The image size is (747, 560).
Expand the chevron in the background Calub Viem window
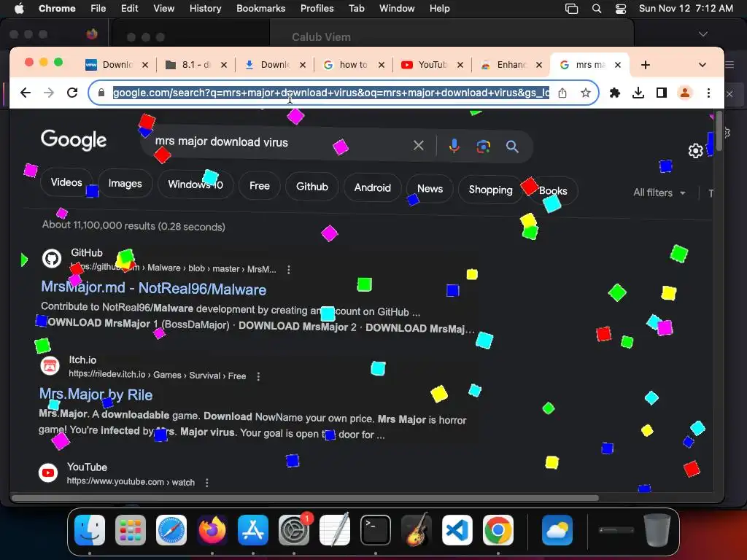point(703,34)
